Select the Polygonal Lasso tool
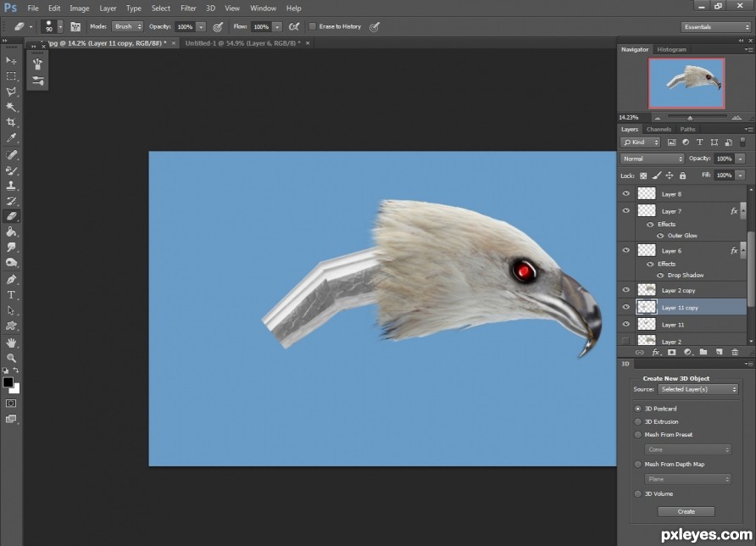Image resolution: width=756 pixels, height=546 pixels. [x=11, y=92]
